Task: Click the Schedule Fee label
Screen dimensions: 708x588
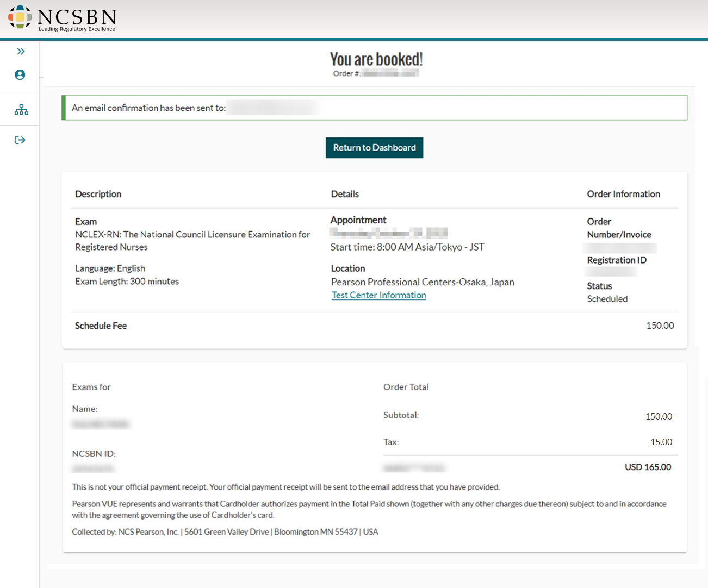Action: [101, 326]
